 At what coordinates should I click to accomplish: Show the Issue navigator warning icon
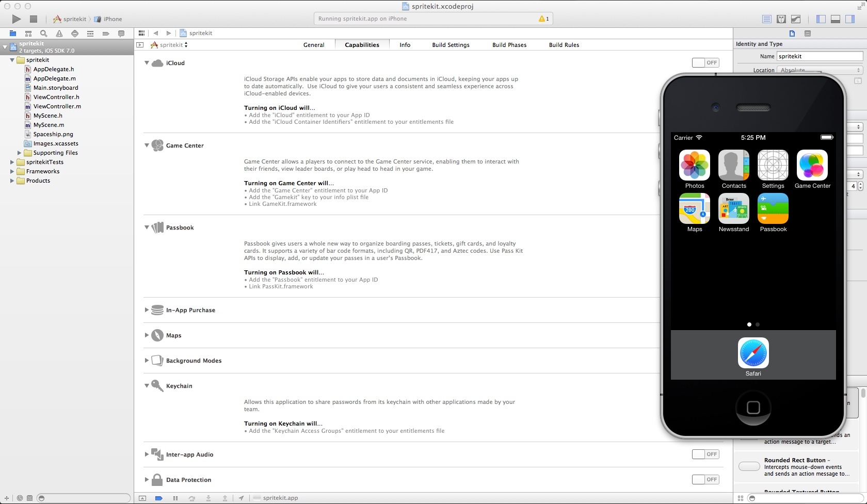tap(59, 34)
